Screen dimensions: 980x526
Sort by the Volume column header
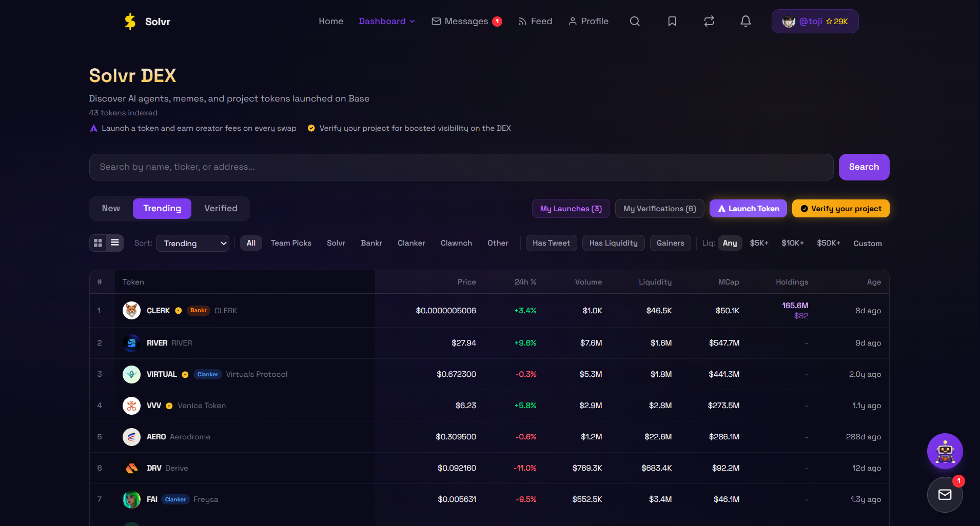pos(588,282)
